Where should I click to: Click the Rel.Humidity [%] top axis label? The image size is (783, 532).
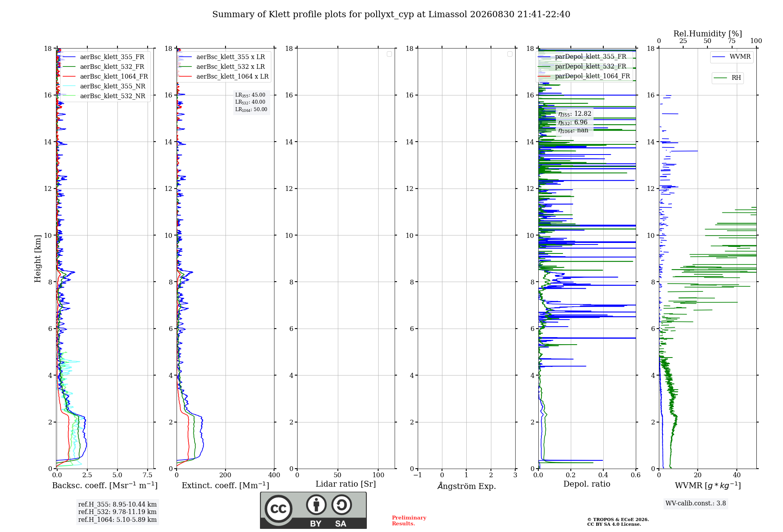(x=708, y=34)
